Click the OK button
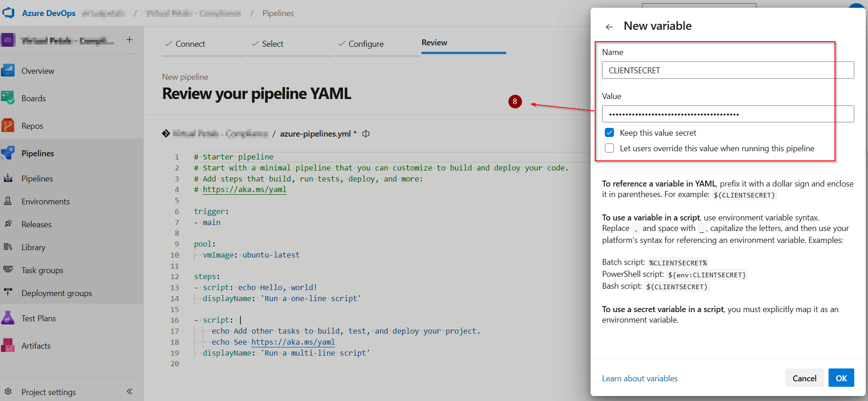Screen dimensions: 868x401 pos(841,378)
